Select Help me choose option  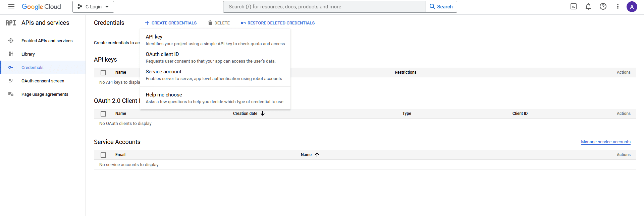pyautogui.click(x=215, y=98)
